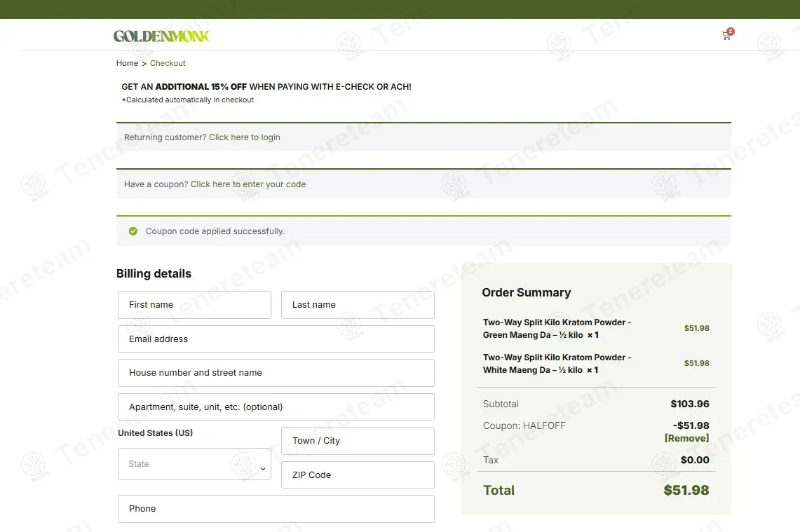This screenshot has height=532, width=800.
Task: Click the green coupon success checkmark icon
Action: click(133, 231)
